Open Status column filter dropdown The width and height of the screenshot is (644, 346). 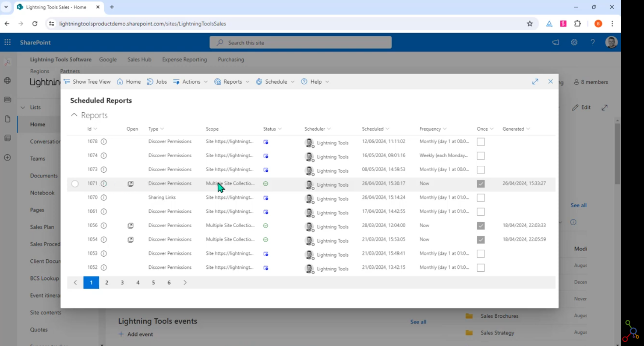[280, 129]
